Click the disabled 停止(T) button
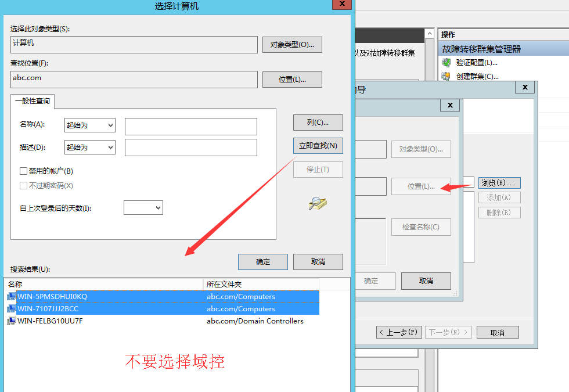 [318, 170]
